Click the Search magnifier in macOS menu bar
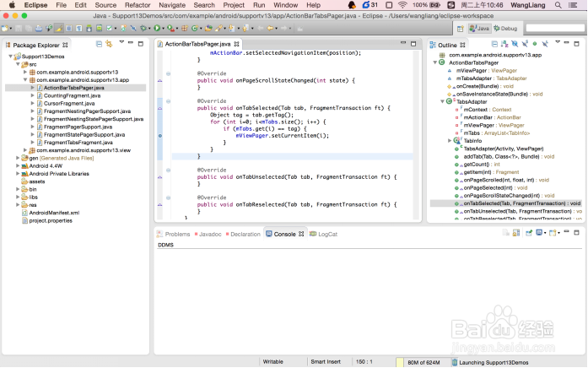 558,5
